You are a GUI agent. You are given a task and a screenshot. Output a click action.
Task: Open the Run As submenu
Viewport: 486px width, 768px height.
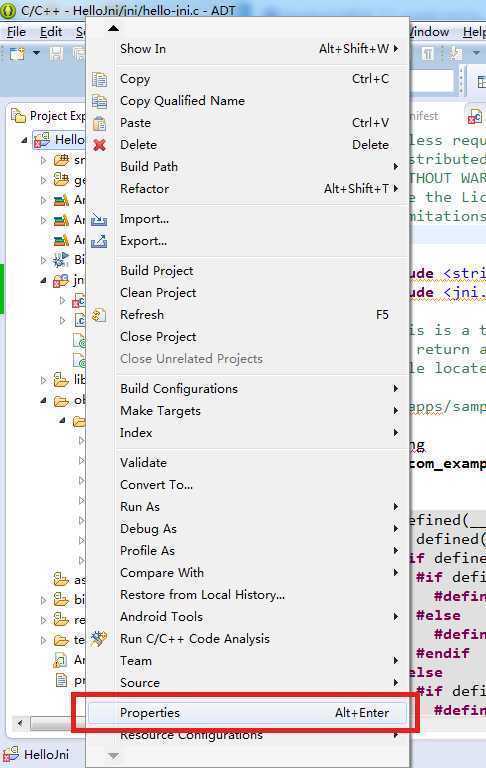pyautogui.click(x=248, y=507)
